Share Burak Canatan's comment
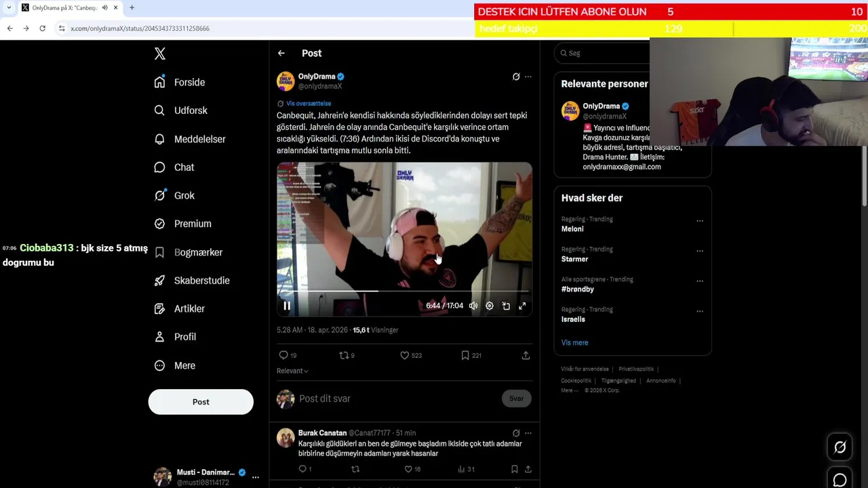 coord(528,469)
